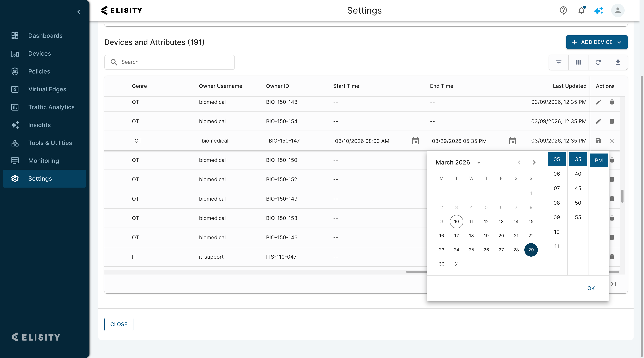The height and width of the screenshot is (358, 644).
Task: Choose 45 minutes in the time picker
Action: (x=578, y=188)
